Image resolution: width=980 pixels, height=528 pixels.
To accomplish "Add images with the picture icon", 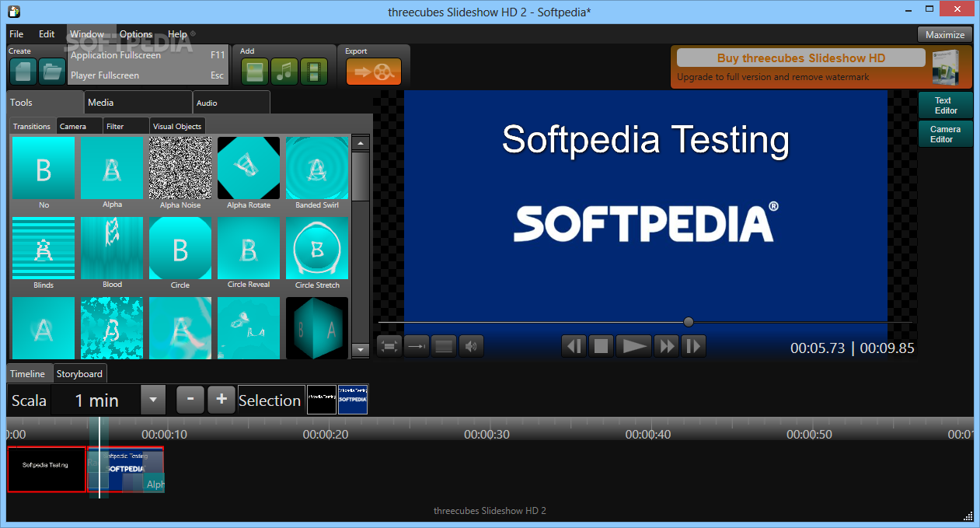I will click(x=255, y=72).
